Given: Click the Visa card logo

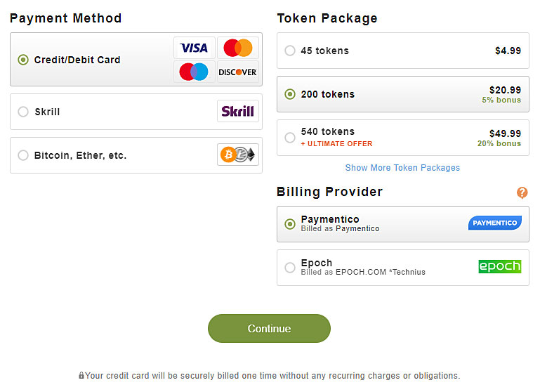Looking at the screenshot, I should tap(195, 48).
